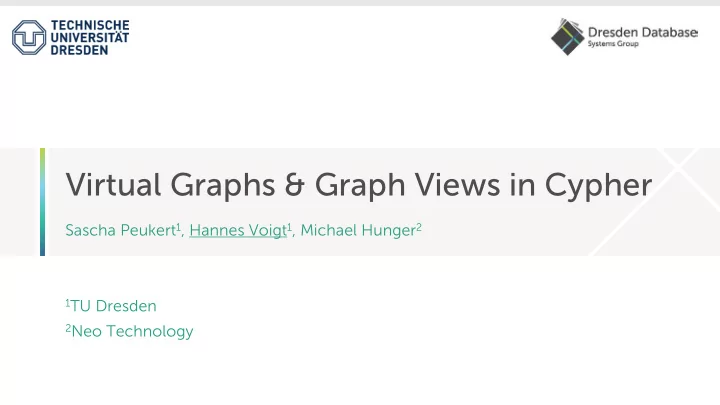Viewport: 720px width, 405px height.
Task: Click the word DRESDEN in university wordmark
Action: tap(79, 50)
